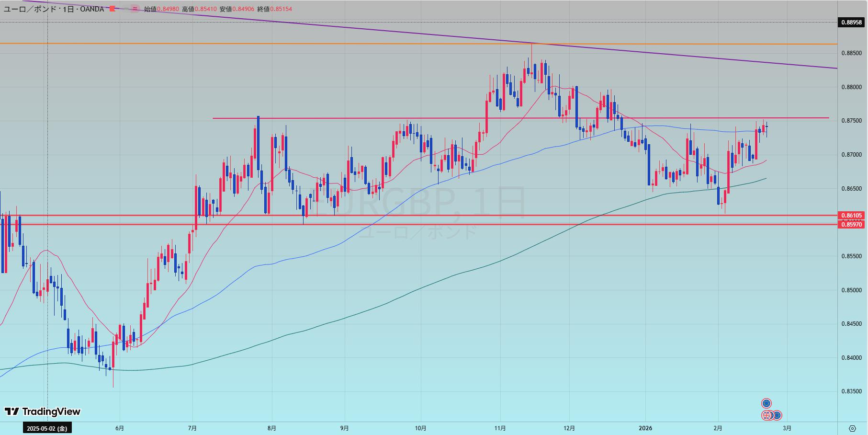Select the 0.85970 red price label
868x435 pixels.
(x=851, y=224)
